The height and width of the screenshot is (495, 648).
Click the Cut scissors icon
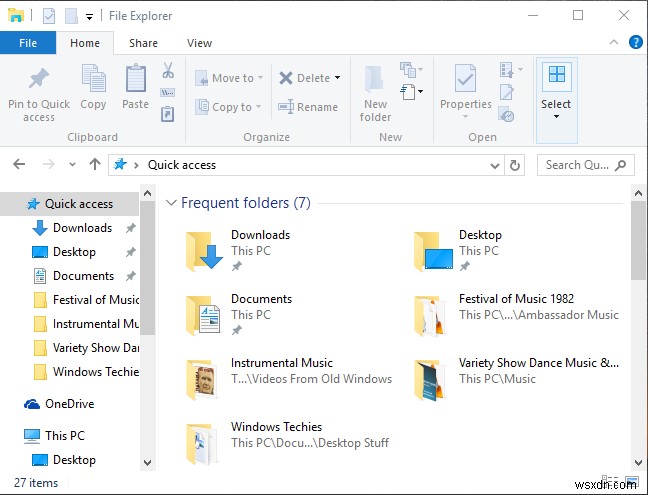[168, 70]
